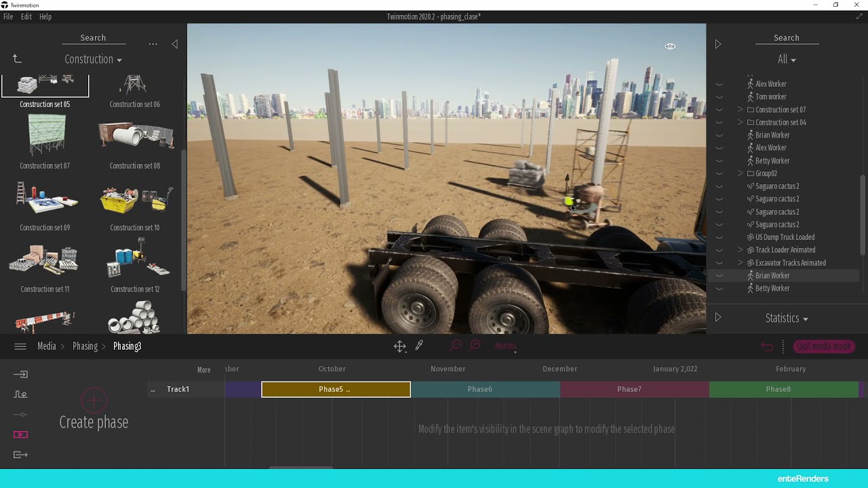Viewport: 868px width, 488px height.
Task: Open the Edit menu
Action: [26, 16]
